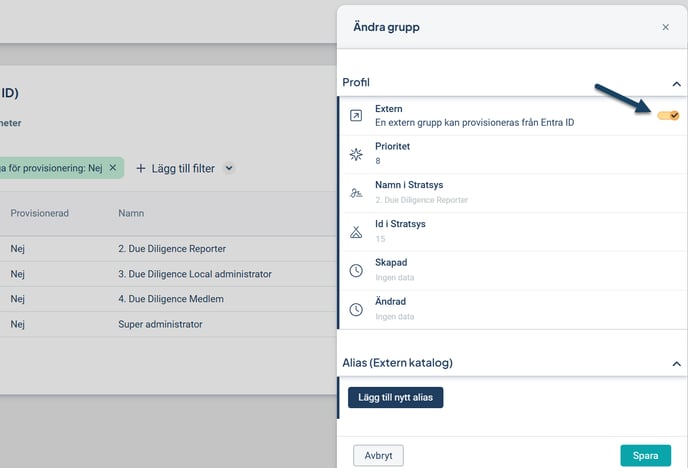Sort by Provisionerad column header
Image resolution: width=688 pixels, height=468 pixels.
click(x=39, y=213)
